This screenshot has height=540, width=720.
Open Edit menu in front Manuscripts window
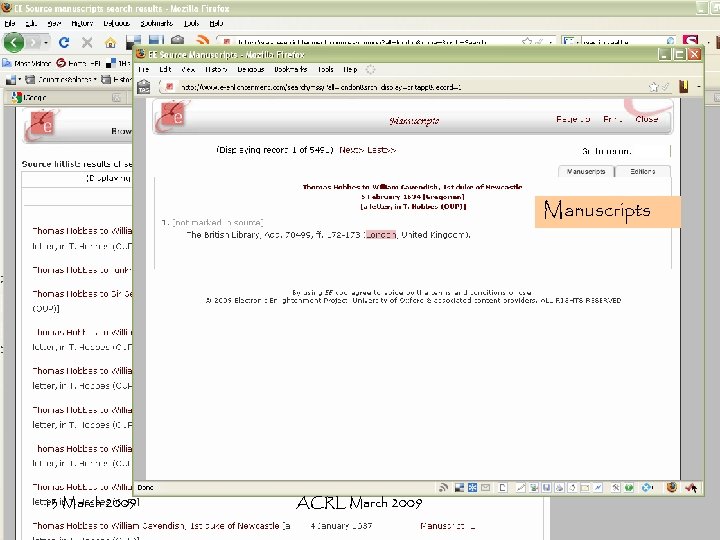tap(165, 69)
